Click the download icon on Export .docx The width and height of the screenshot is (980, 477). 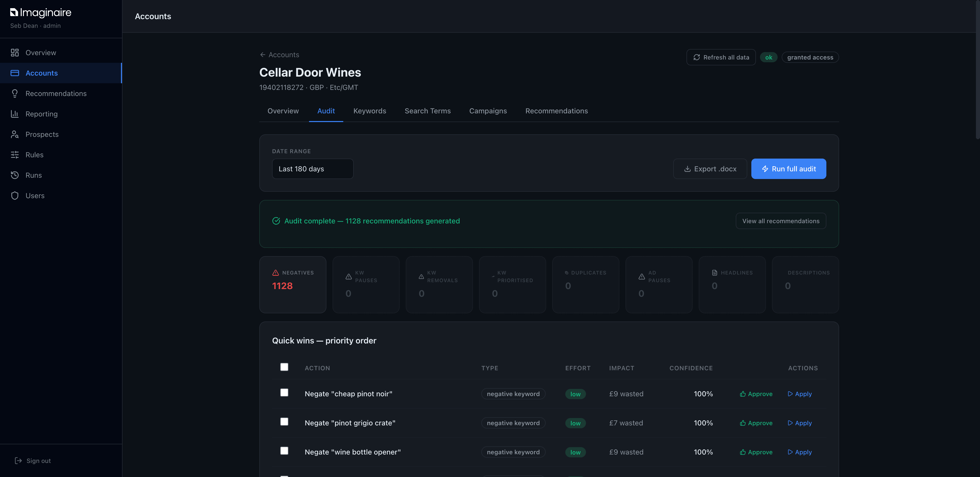pyautogui.click(x=688, y=169)
